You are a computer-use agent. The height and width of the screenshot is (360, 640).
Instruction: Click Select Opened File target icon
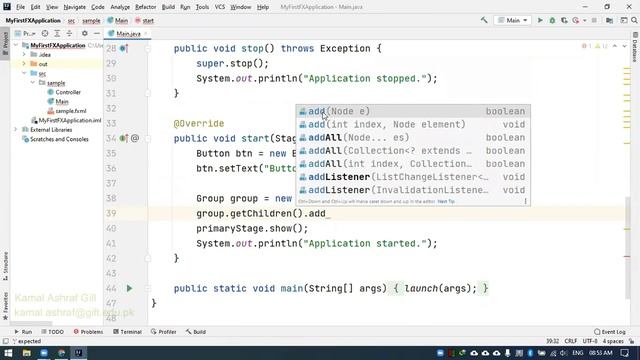point(45,33)
